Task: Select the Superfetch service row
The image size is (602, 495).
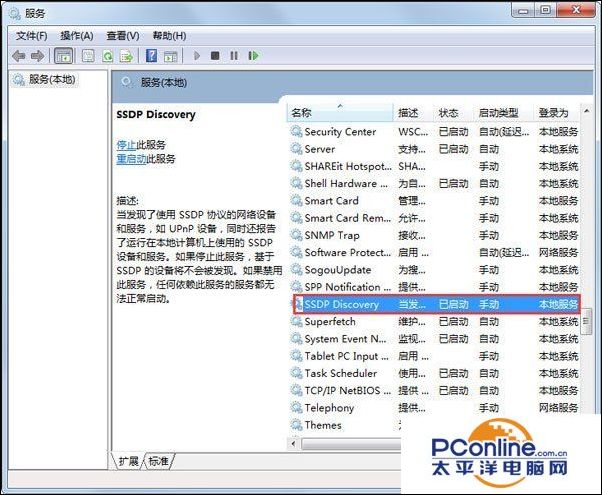Action: tap(434, 321)
